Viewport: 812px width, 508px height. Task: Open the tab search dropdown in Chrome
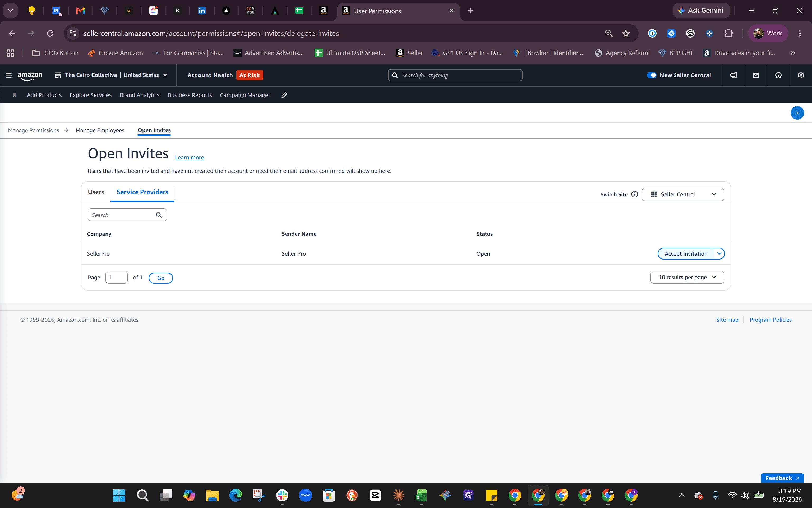10,11
